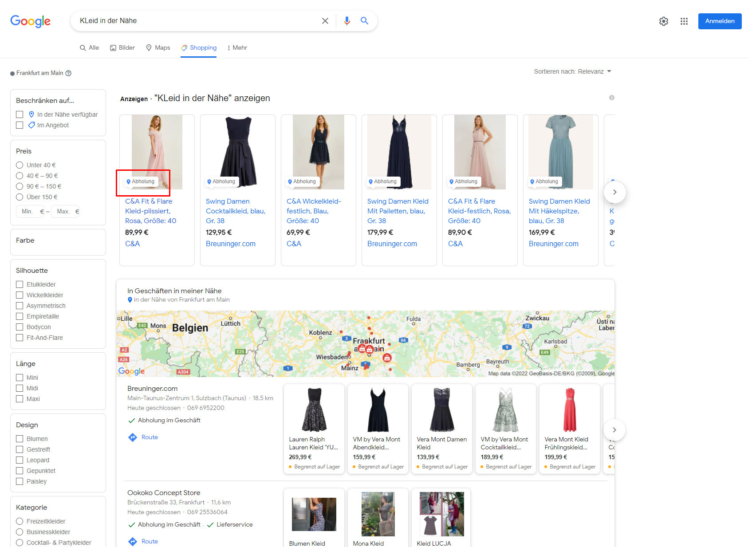The image size is (756, 547).
Task: Tick Etuikleider silhouette
Action: tap(20, 284)
